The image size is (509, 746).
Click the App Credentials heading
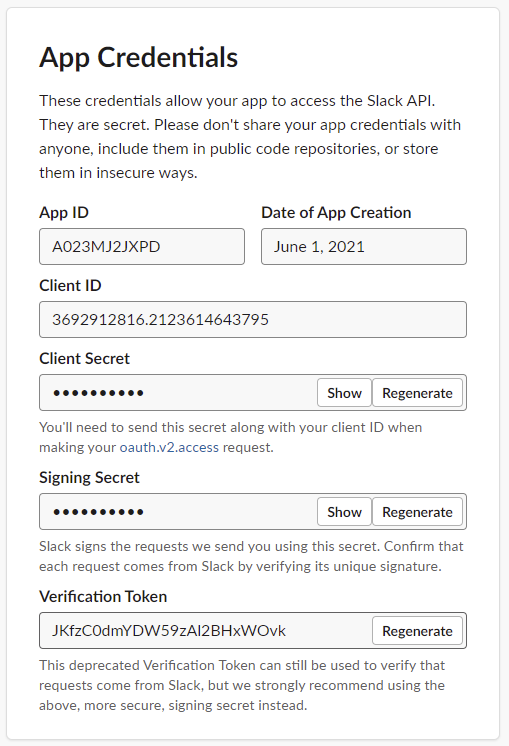(x=138, y=58)
